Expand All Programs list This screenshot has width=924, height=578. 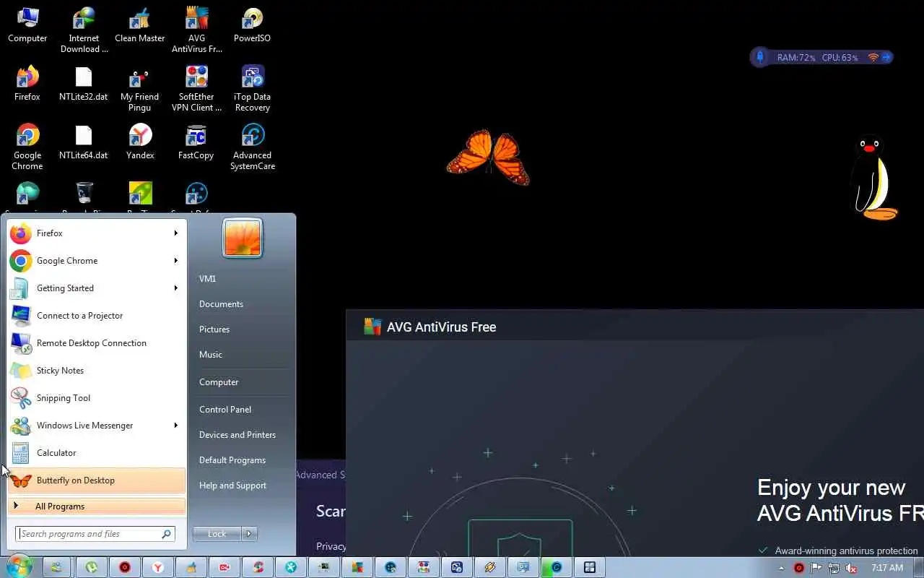click(97, 506)
